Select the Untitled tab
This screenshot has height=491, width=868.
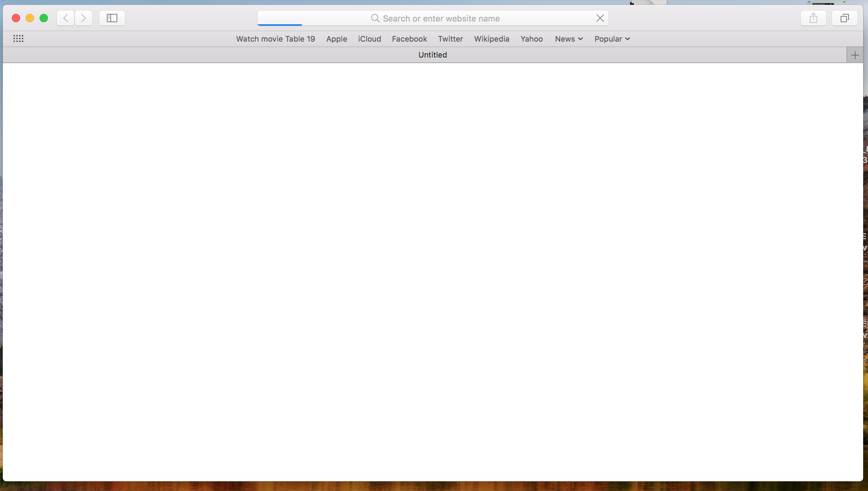pyautogui.click(x=432, y=55)
